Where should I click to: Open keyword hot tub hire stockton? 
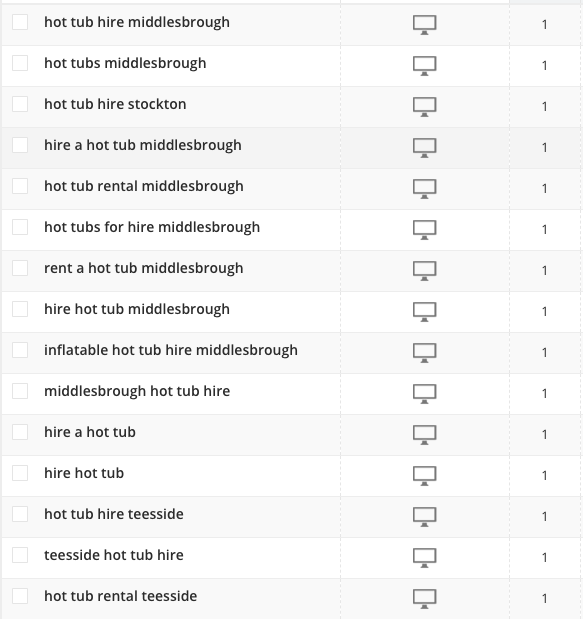tap(115, 104)
